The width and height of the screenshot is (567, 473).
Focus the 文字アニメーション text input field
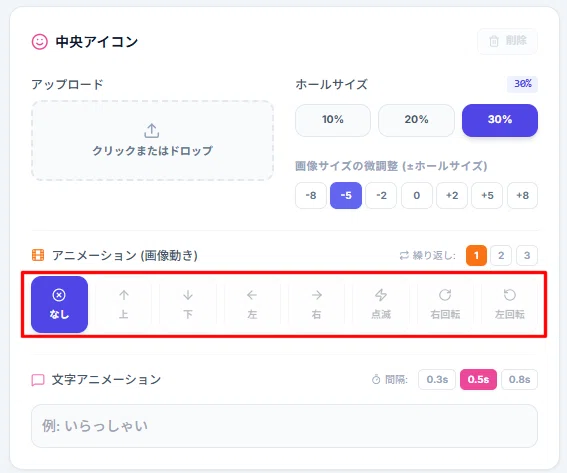point(284,426)
